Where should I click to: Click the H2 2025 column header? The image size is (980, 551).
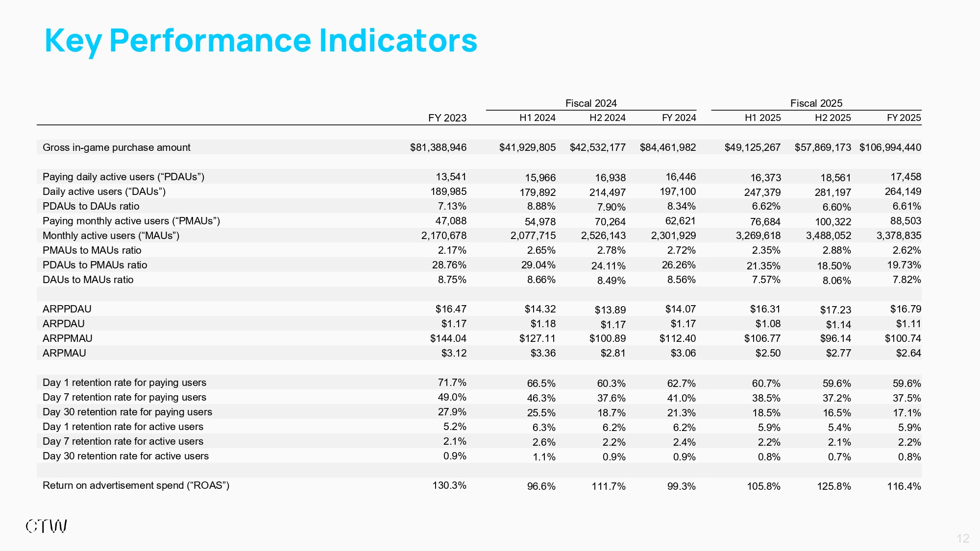tap(833, 118)
